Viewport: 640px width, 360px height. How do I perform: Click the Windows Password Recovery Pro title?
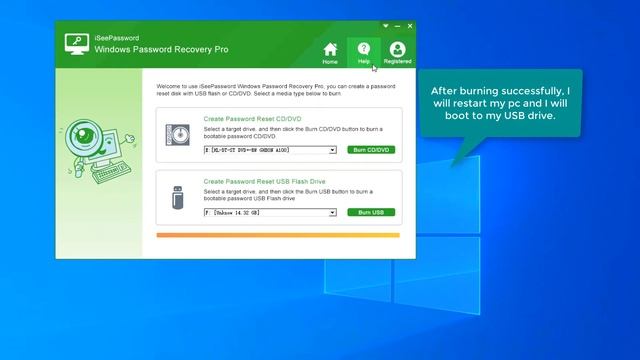tap(161, 49)
